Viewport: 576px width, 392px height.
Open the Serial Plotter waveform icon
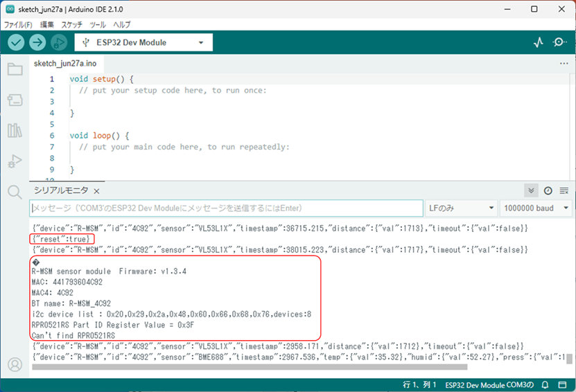click(x=539, y=42)
